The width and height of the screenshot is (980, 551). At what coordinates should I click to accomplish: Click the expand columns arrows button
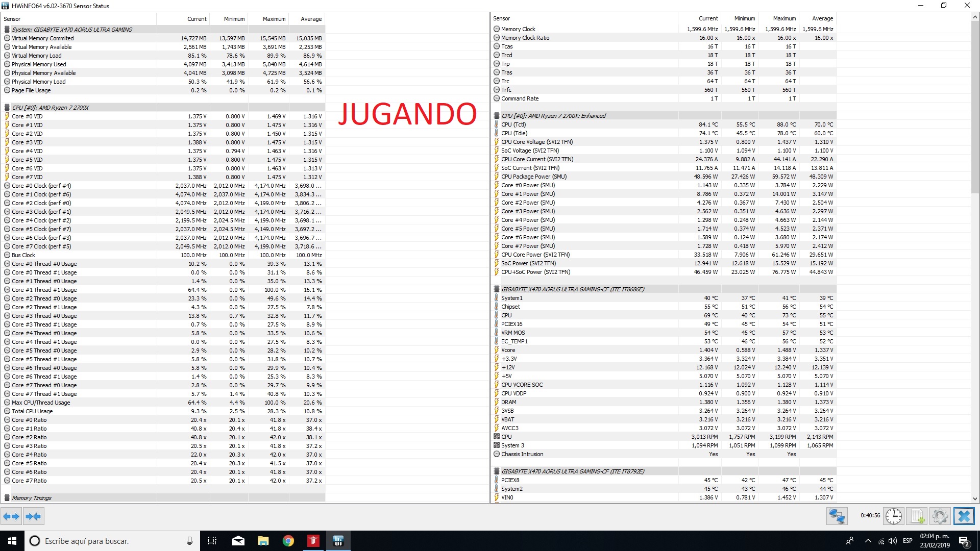point(11,516)
